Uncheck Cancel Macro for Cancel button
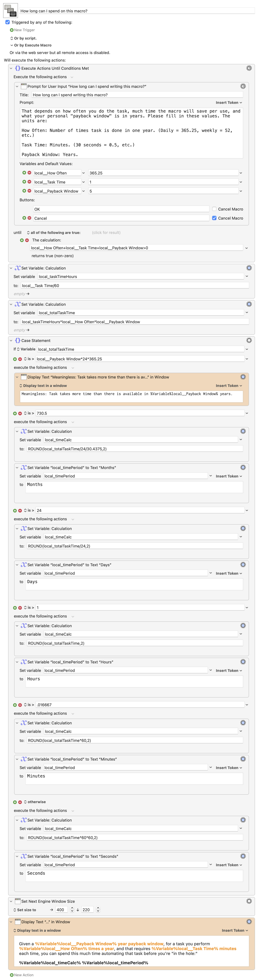The image size is (258, 980). tap(214, 218)
